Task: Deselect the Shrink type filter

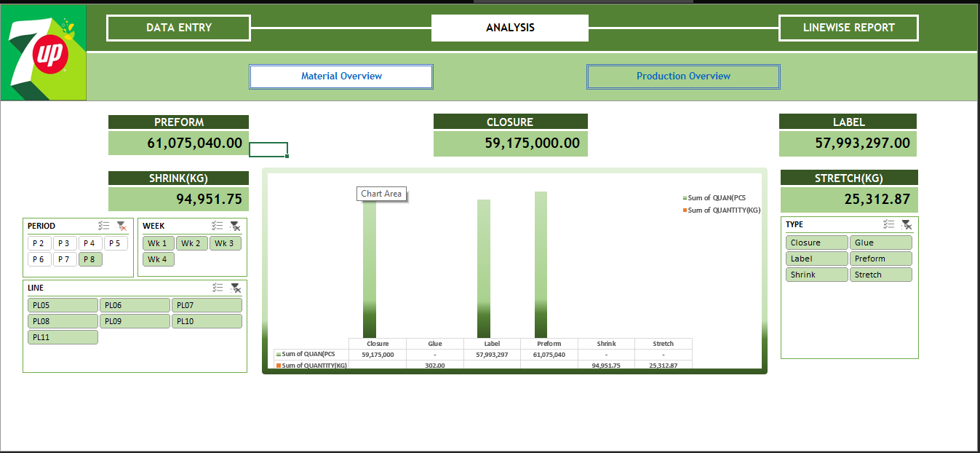Action: coord(816,274)
